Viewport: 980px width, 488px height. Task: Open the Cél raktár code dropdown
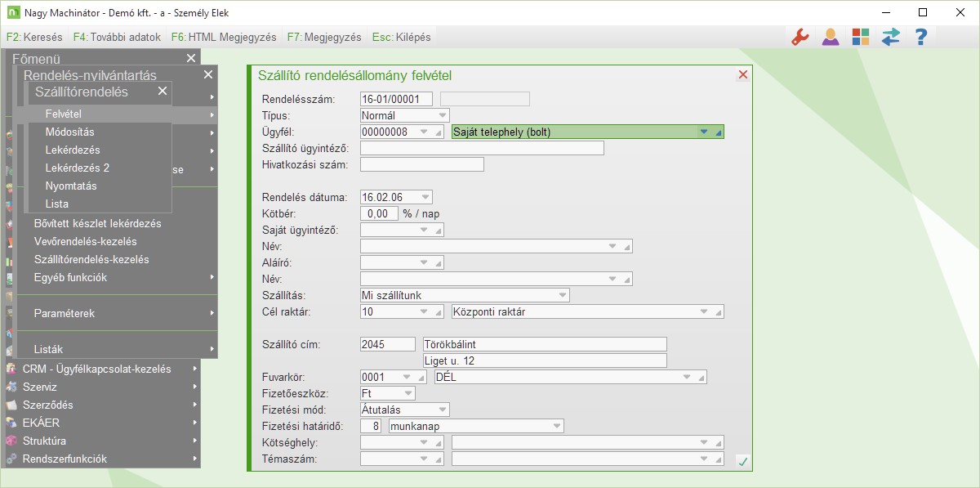[425, 311]
